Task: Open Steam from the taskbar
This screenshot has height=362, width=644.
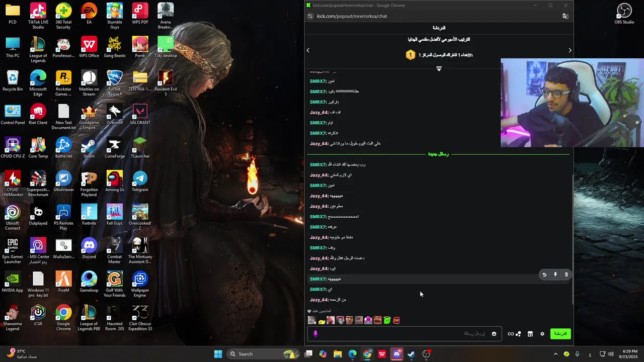Action: click(x=412, y=354)
